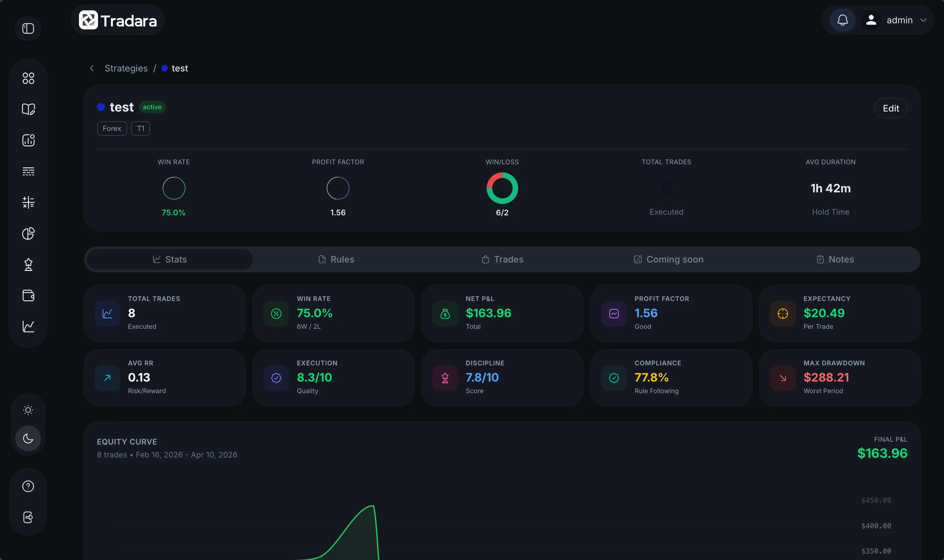Viewport: 944px width, 560px height.
Task: Open notifications bell icon
Action: click(842, 20)
